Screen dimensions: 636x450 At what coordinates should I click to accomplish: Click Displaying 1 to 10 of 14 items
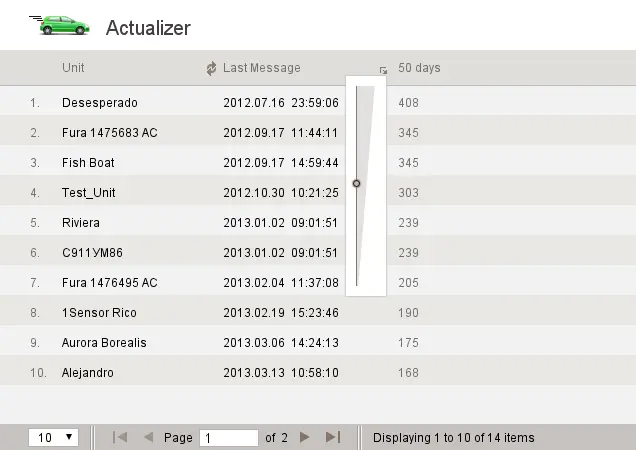(453, 437)
